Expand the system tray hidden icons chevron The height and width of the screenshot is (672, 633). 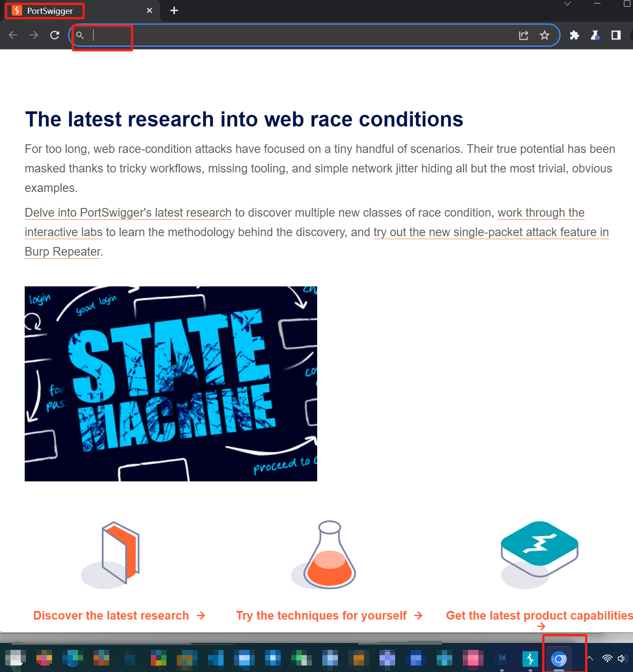point(590,659)
